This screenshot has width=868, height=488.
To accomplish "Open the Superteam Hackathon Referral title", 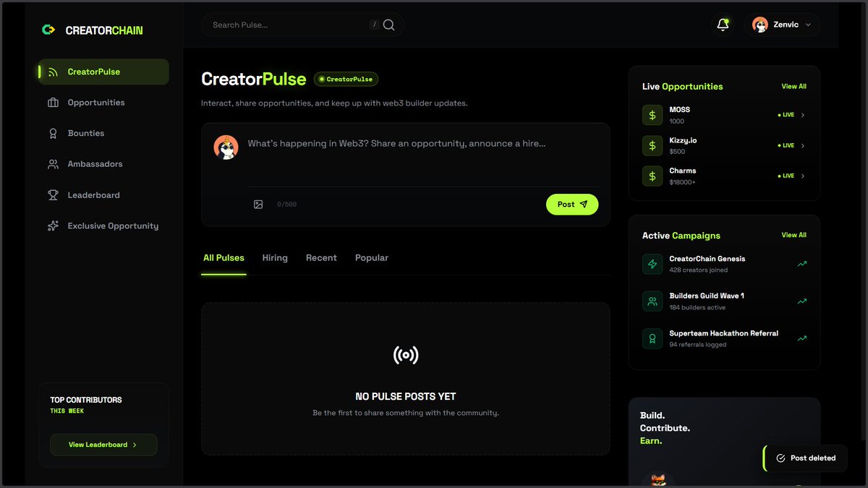I will tap(724, 333).
